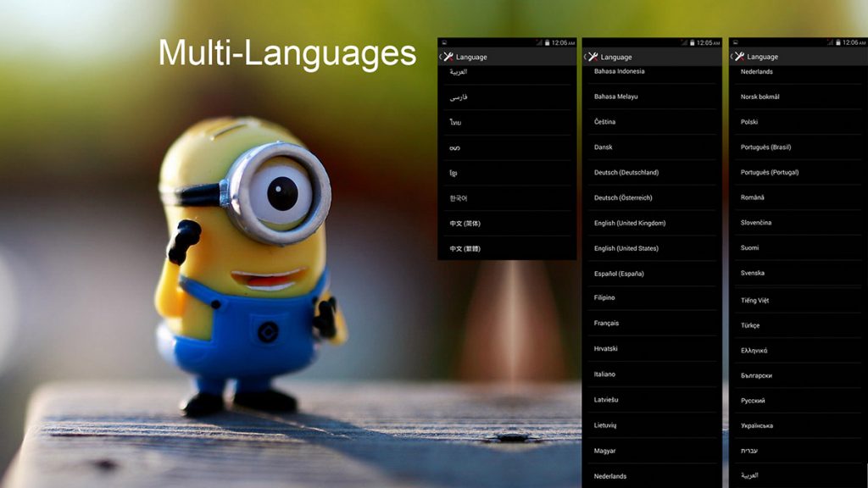Select English (United States) language
The width and height of the screenshot is (868, 488).
[626, 248]
